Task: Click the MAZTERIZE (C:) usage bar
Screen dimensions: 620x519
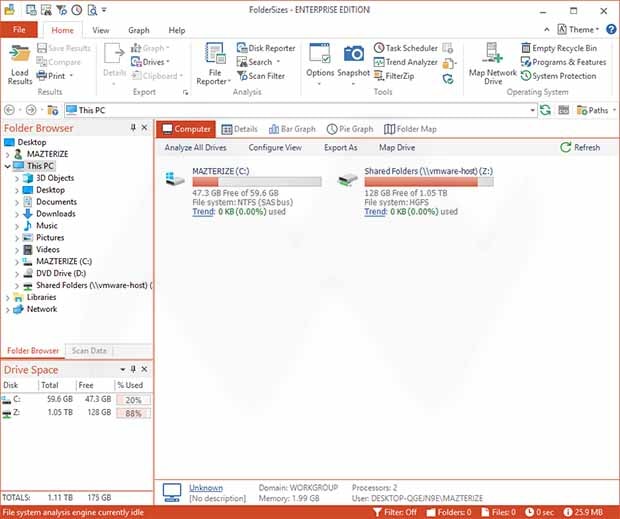Action: click(x=257, y=182)
